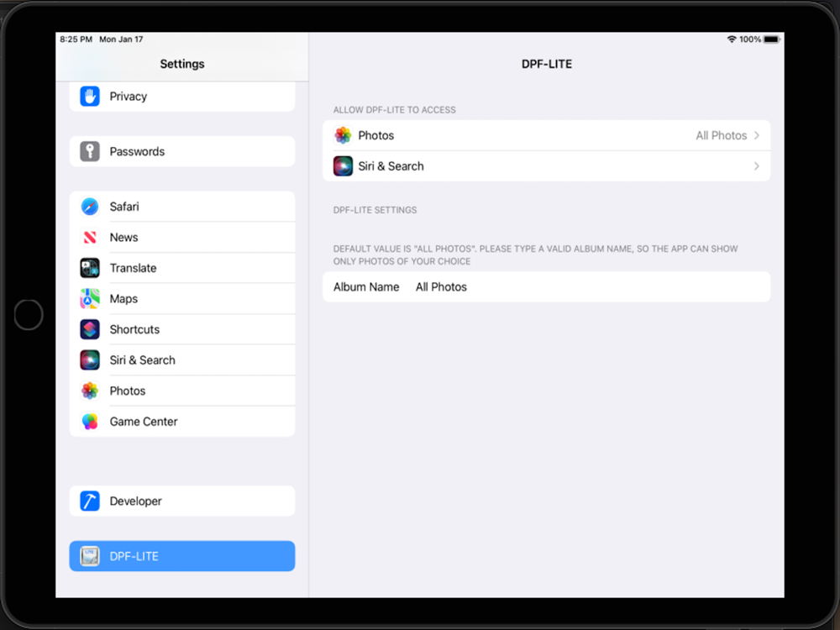
Task: Select Photos in the settings sidebar
Action: tap(182, 391)
